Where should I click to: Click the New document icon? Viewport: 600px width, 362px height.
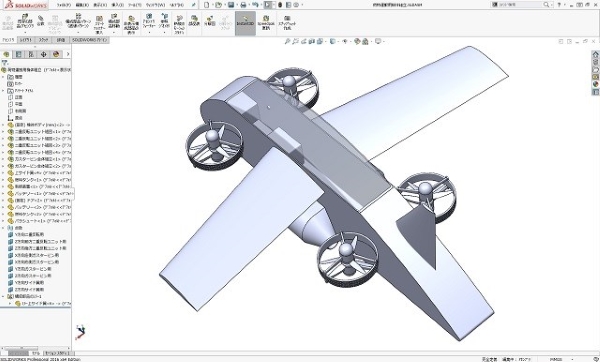[x=206, y=5]
